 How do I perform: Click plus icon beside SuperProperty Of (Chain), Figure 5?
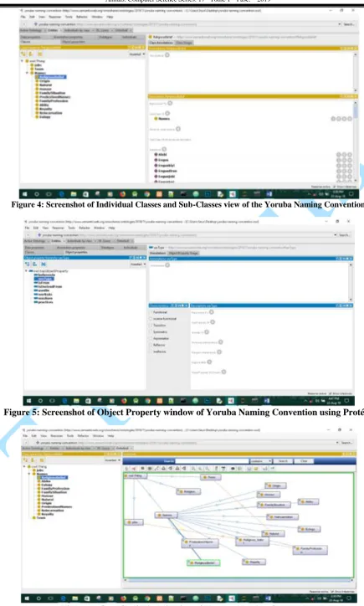(223, 372)
